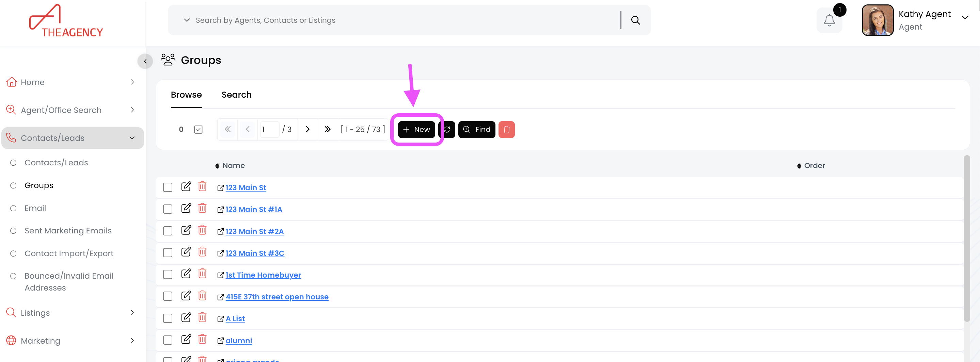Expand the search filter dropdown arrow
Viewport: 980px width, 362px height.
pyautogui.click(x=187, y=20)
